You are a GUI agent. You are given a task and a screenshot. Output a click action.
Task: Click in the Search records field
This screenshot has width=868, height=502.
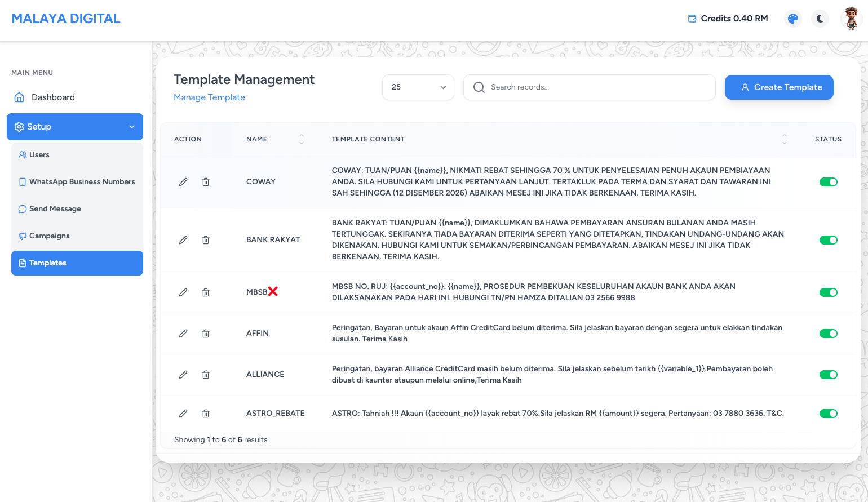click(590, 87)
